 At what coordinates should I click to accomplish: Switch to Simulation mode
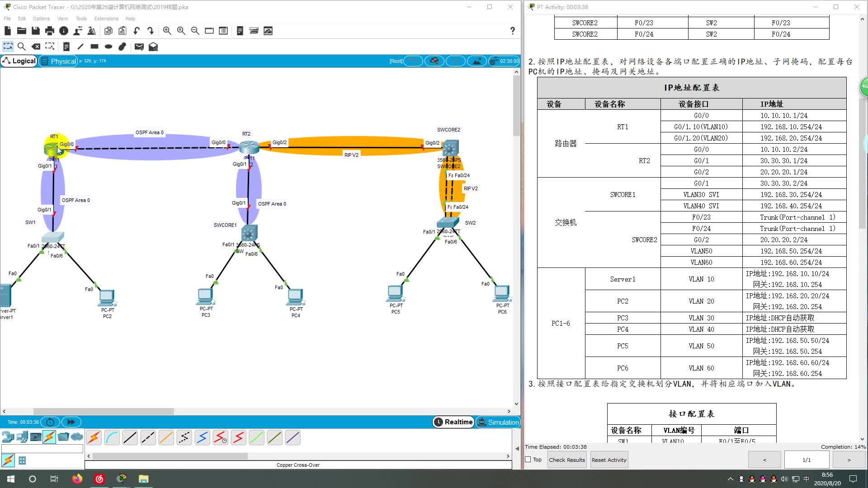point(498,422)
